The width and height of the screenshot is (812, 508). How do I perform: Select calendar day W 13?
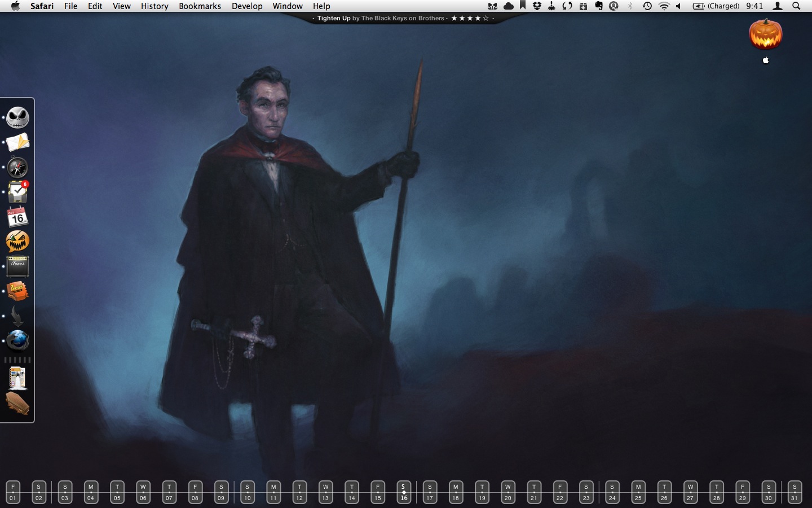[x=325, y=492]
